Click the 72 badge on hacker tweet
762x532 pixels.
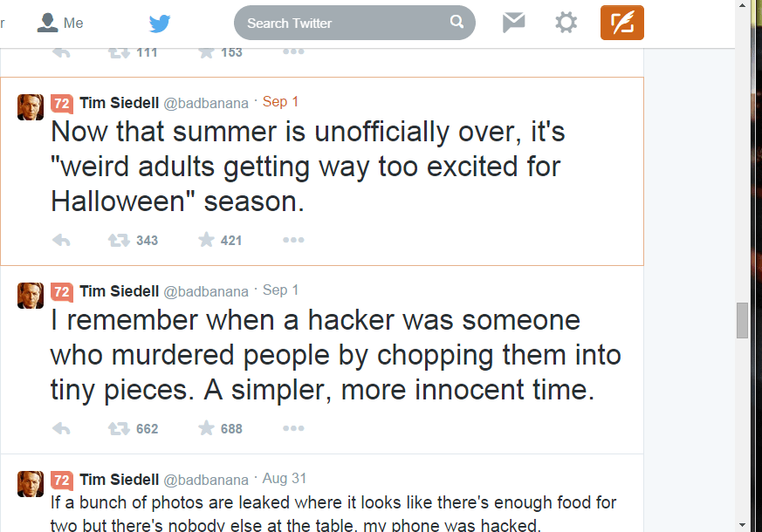61,292
